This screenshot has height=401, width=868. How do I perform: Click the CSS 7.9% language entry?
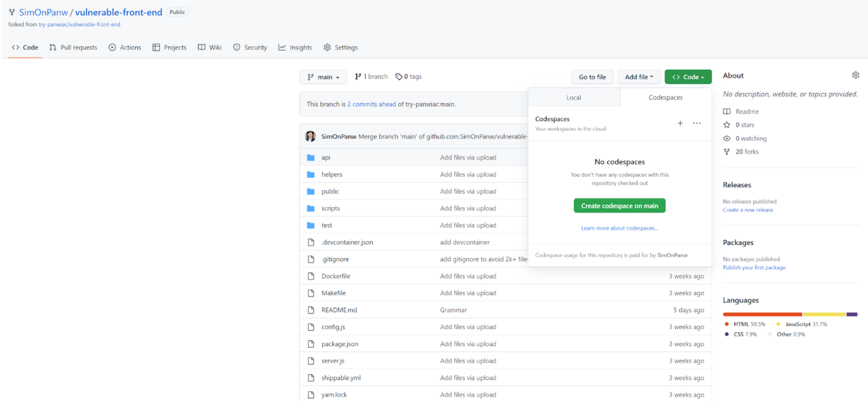[741, 334]
